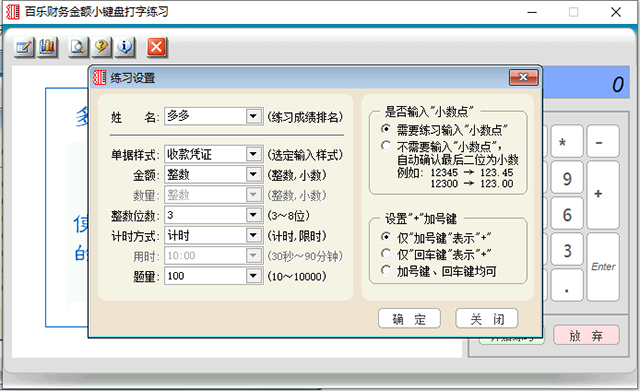Close the main application window
Screen dimensions: 640x391
[x=616, y=12]
